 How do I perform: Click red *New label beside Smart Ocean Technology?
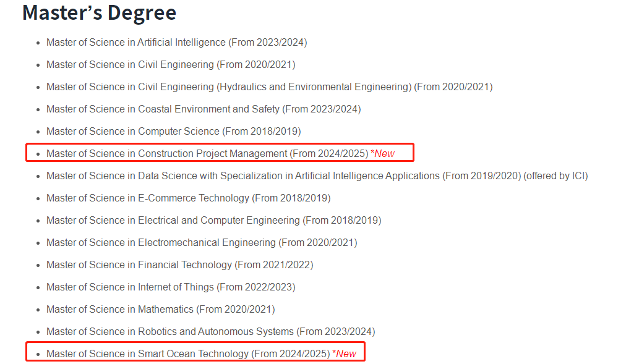tap(345, 354)
